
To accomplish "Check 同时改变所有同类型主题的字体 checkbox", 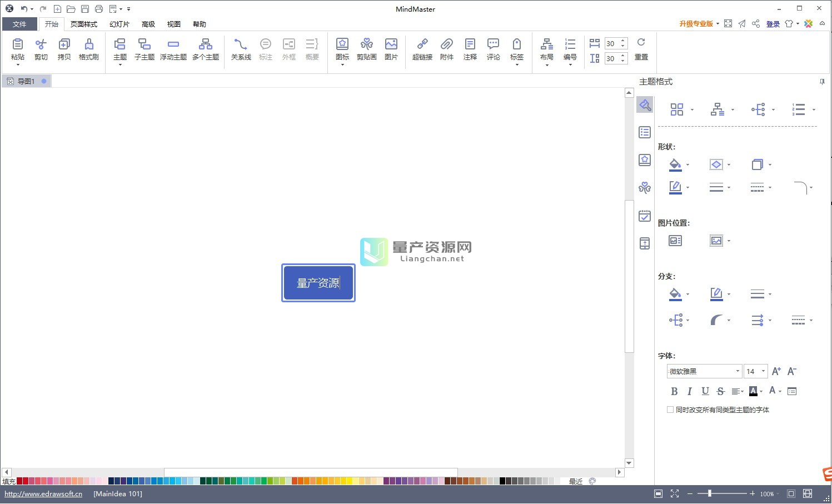I will (670, 410).
